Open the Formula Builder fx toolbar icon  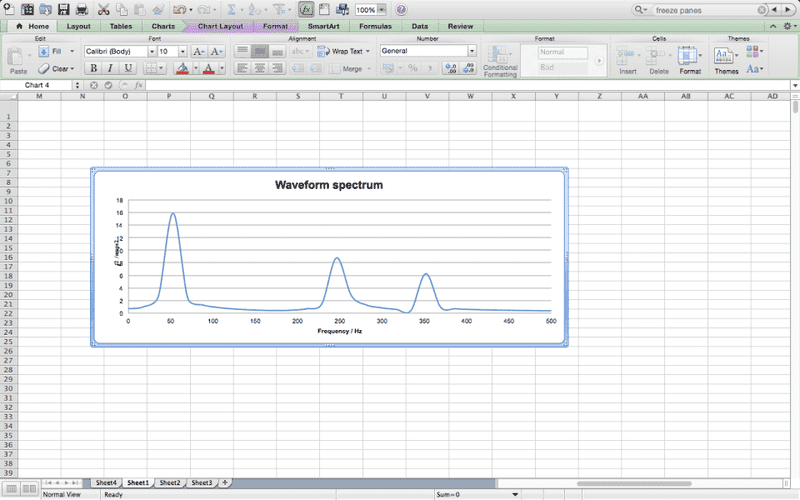click(306, 9)
